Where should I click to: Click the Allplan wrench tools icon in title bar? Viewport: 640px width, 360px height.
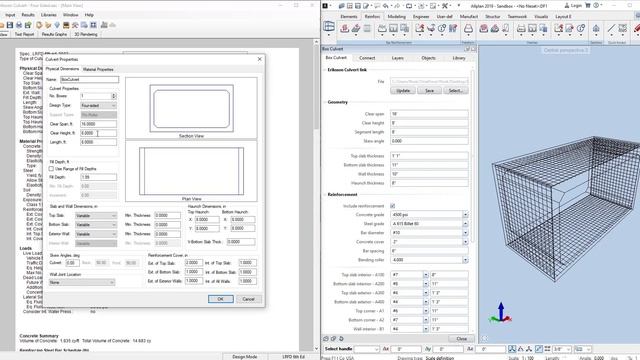[x=445, y=6]
